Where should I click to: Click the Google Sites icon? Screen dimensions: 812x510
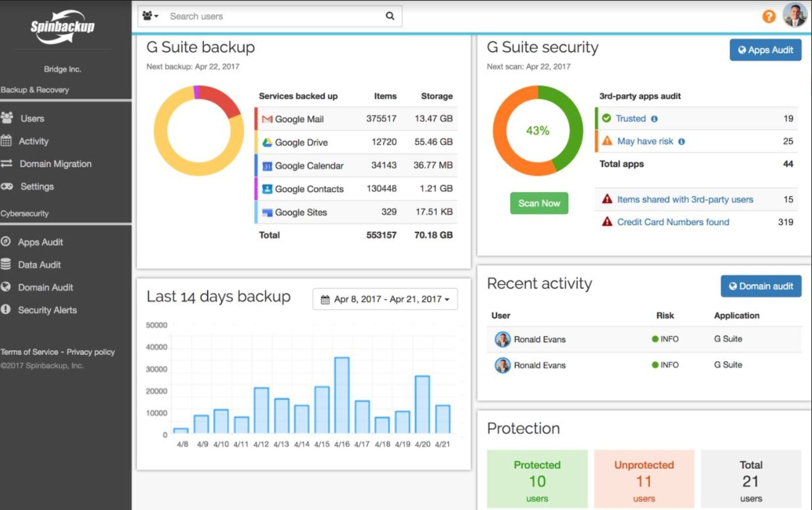(267, 212)
